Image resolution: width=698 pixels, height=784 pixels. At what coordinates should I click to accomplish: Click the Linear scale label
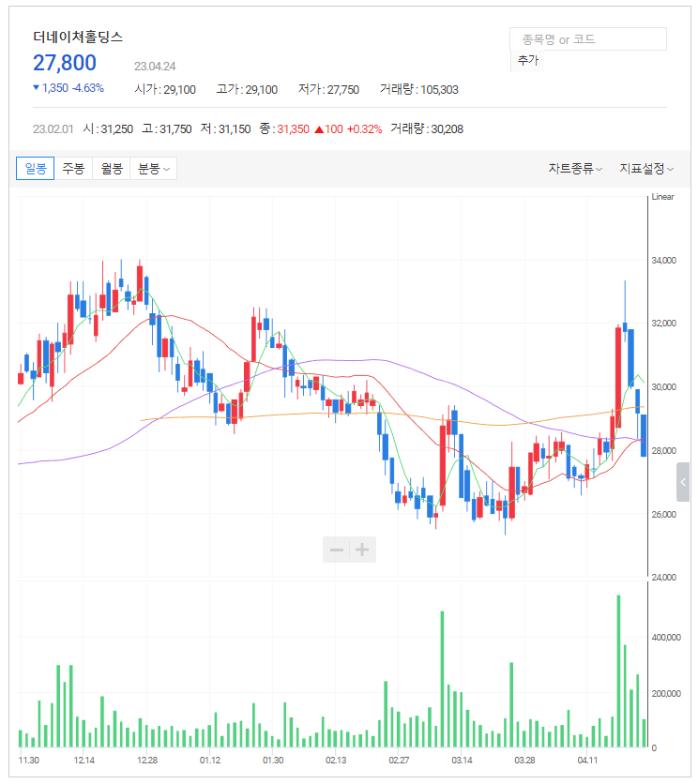click(662, 197)
